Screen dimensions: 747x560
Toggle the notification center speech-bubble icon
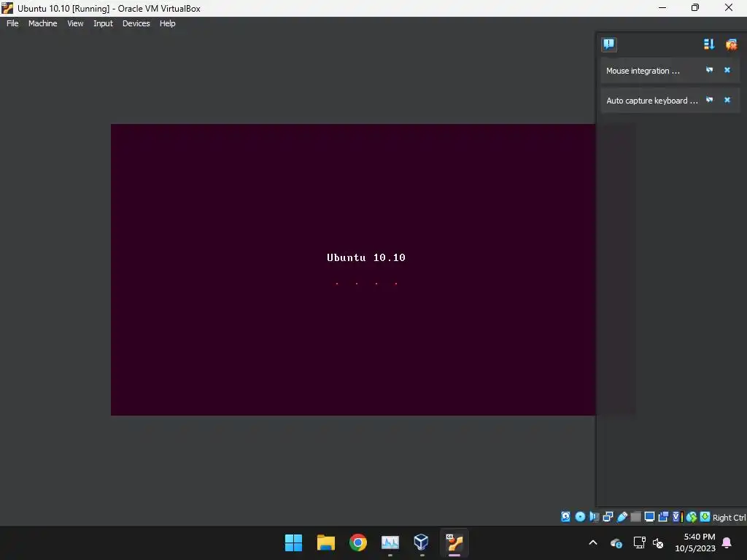609,44
